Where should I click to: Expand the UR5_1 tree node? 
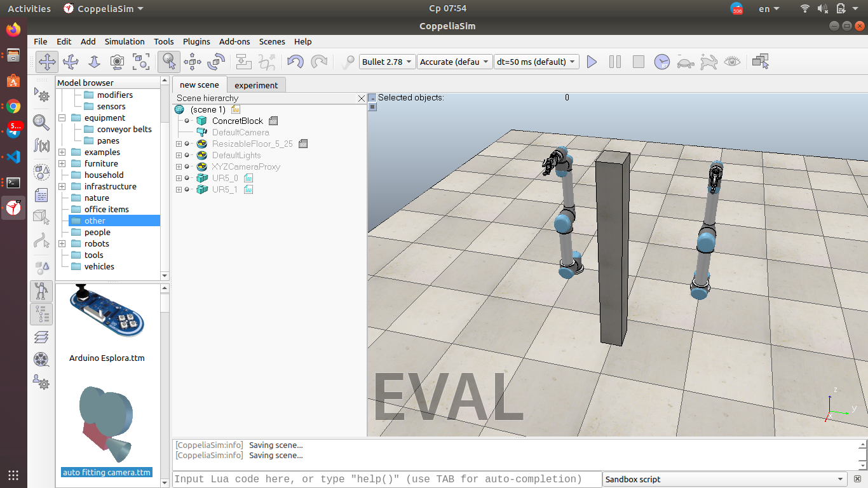[x=179, y=189]
